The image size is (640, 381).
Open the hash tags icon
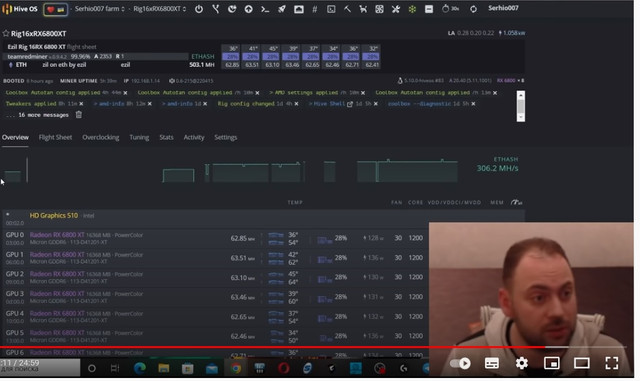point(315,9)
